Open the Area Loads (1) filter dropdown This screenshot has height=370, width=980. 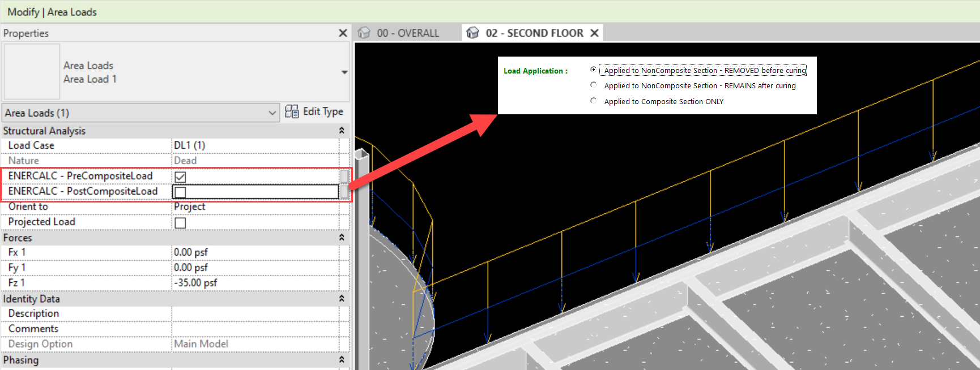pyautogui.click(x=272, y=113)
